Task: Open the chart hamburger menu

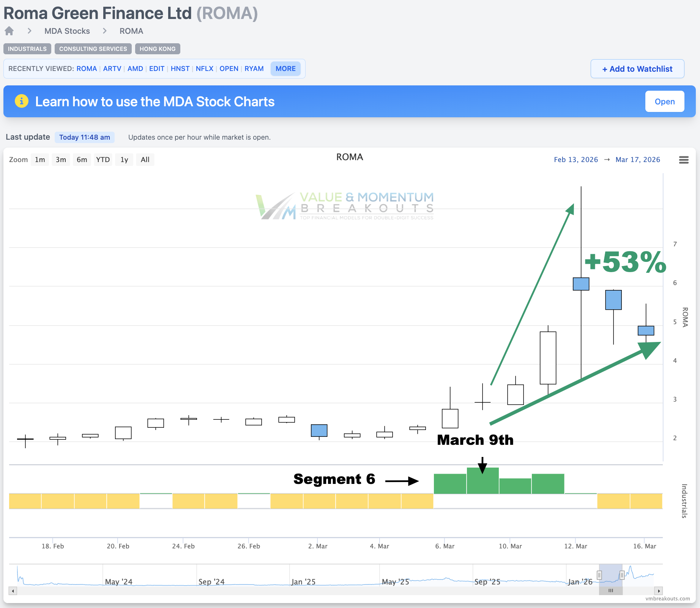Action: point(684,160)
